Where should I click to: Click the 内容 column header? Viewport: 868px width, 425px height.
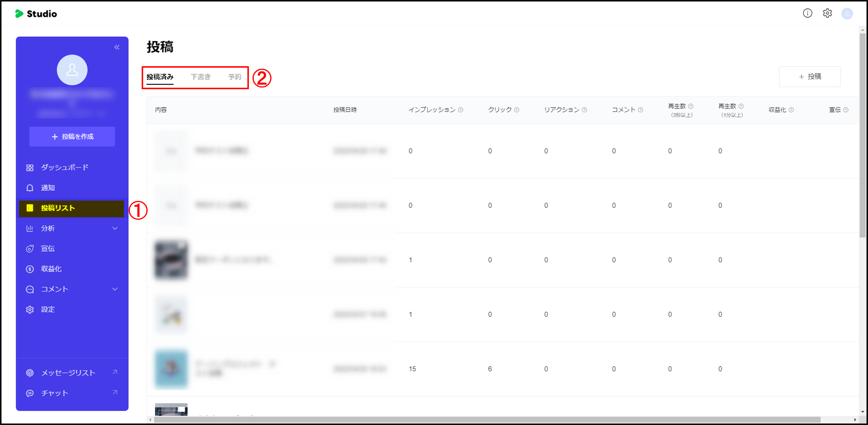(x=161, y=110)
